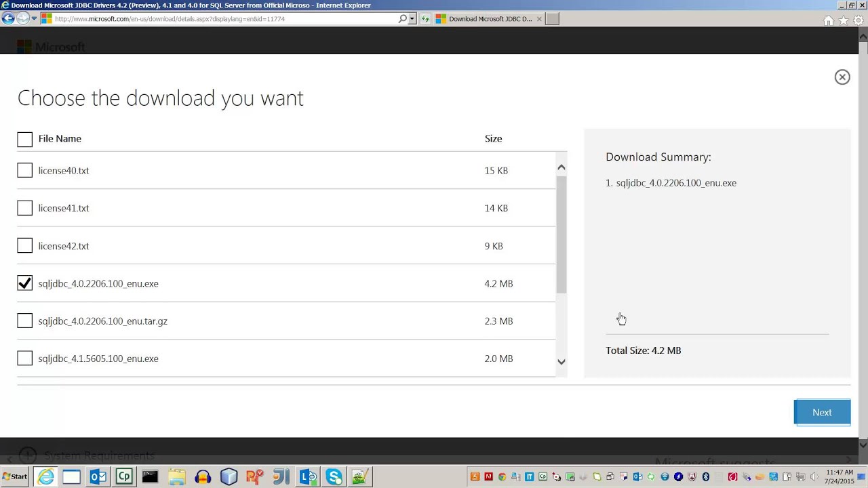Open the Command Prompt taskbar icon
This screenshot has height=488, width=868.
[x=150, y=477]
